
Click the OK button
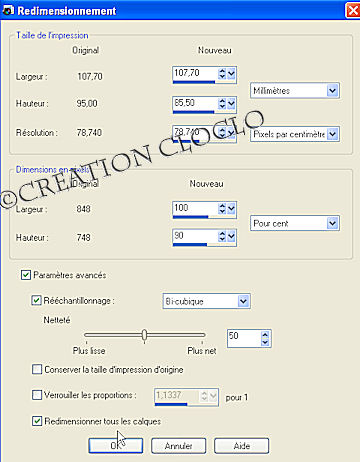tap(116, 445)
